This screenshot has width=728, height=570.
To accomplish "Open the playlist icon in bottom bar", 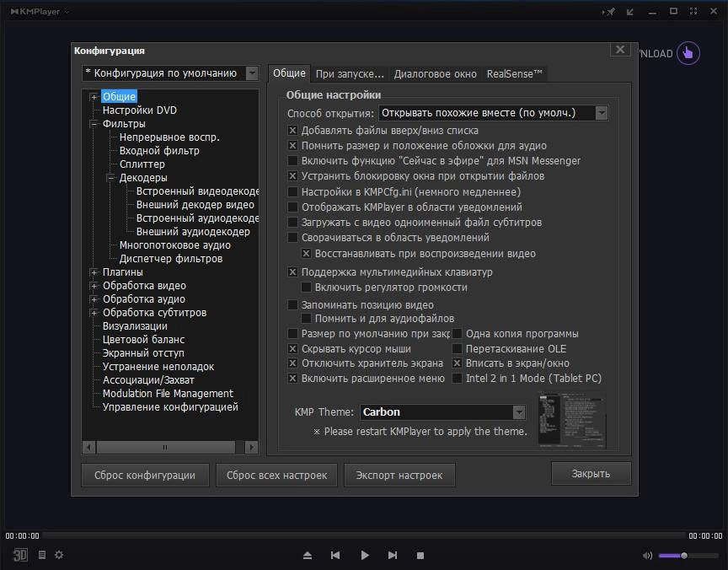I will point(42,555).
